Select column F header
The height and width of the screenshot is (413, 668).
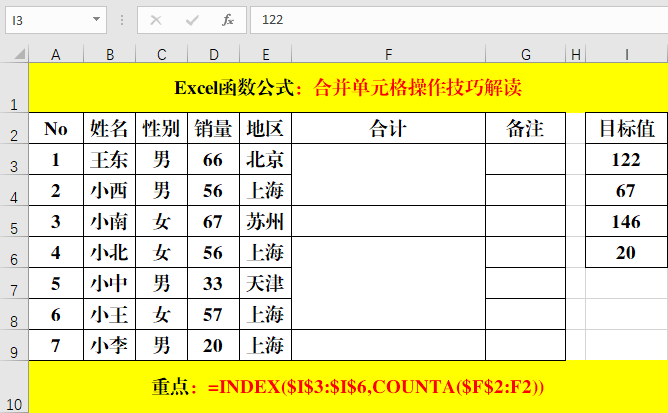388,55
